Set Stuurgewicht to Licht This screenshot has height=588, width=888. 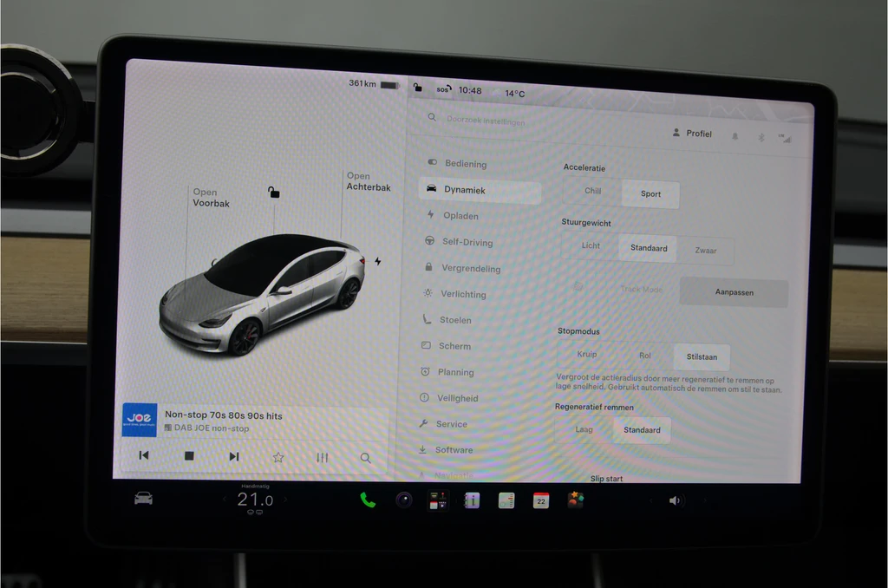click(591, 245)
